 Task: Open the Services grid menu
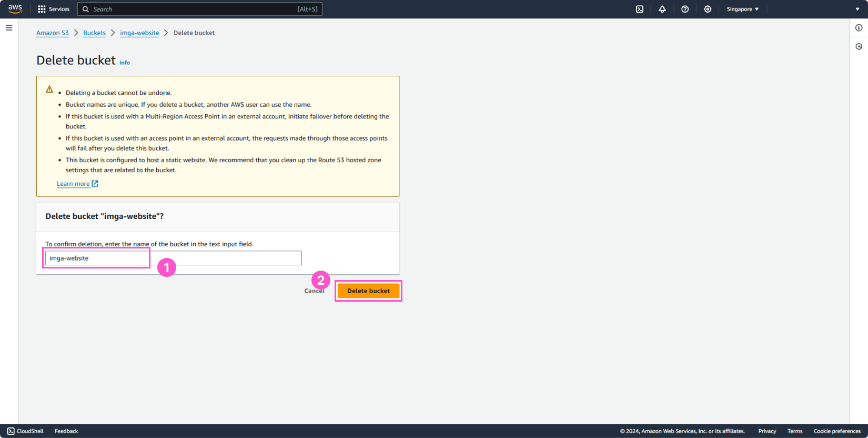pos(54,9)
